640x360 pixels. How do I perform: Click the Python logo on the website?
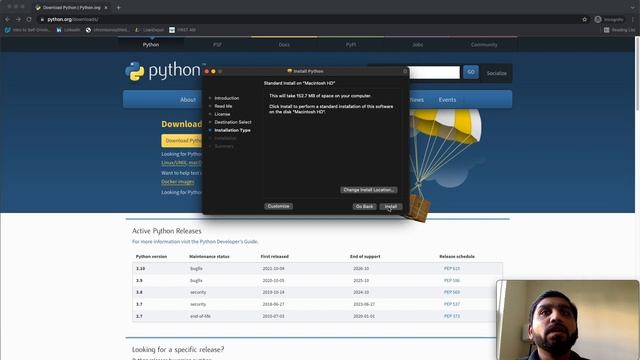[163, 71]
